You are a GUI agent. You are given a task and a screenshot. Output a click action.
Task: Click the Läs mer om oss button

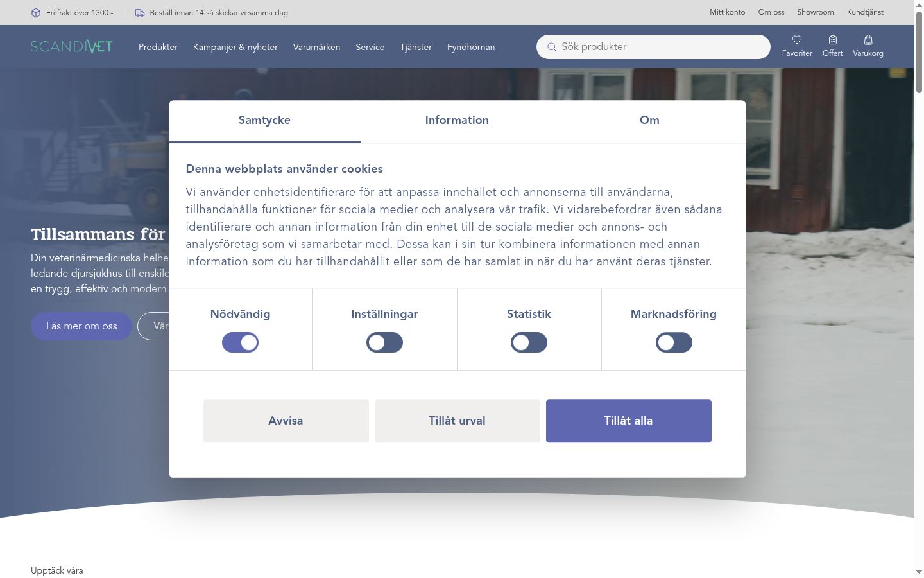point(81,326)
